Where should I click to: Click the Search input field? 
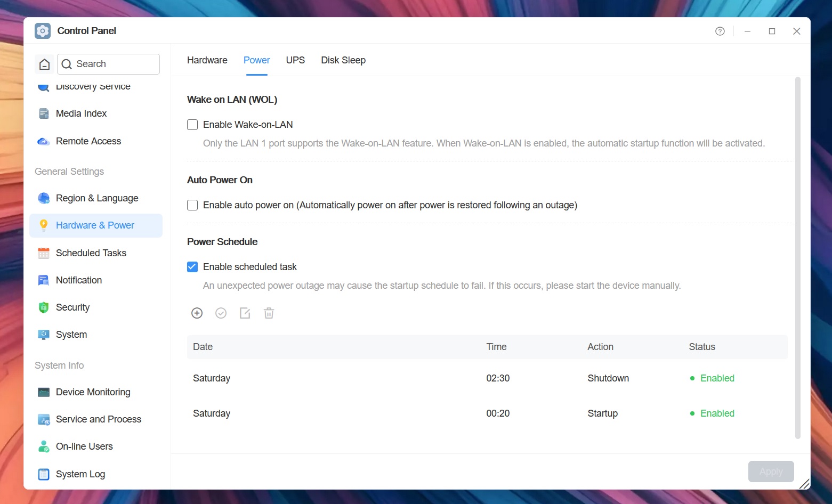tap(108, 64)
